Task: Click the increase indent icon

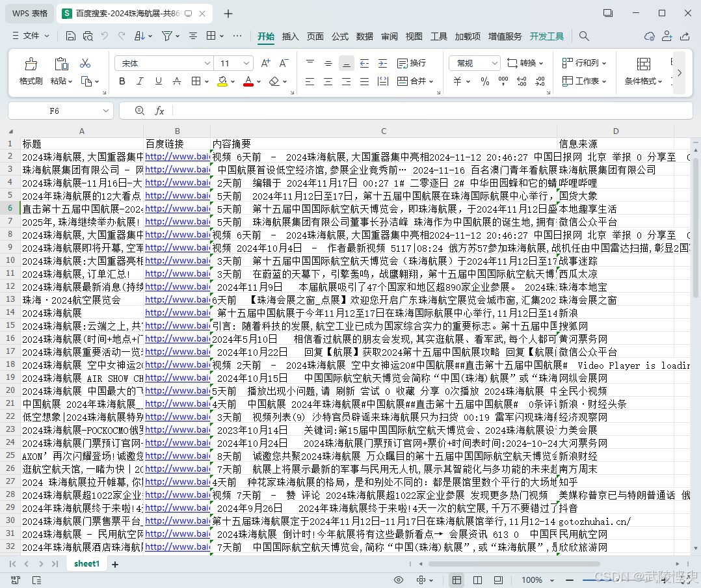Action: tap(382, 63)
